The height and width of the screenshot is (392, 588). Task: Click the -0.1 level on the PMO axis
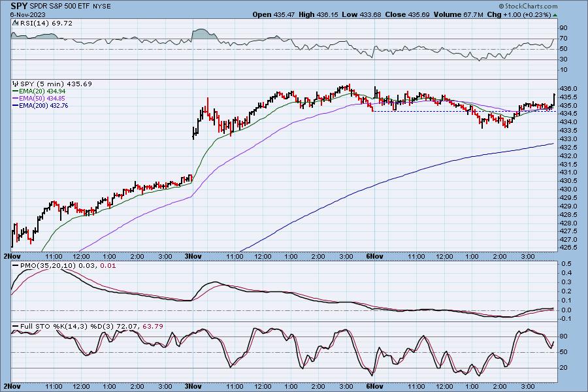point(565,319)
